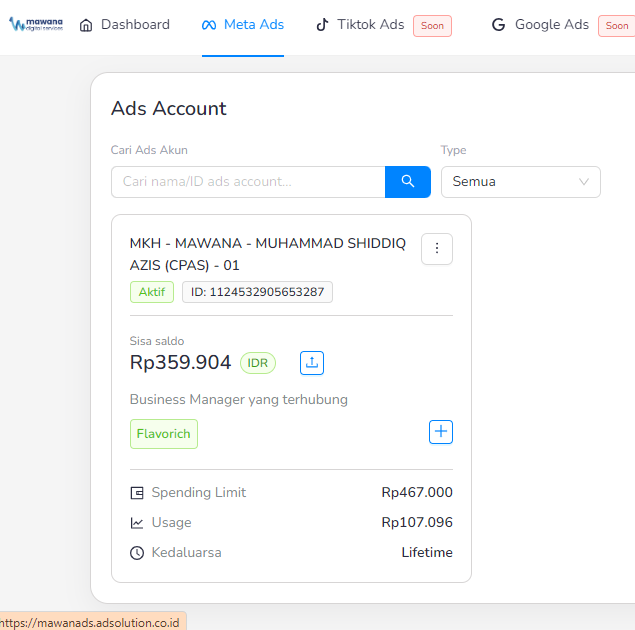Click the Rp467.000 spending limit value
Image resolution: width=635 pixels, height=630 pixels.
[x=417, y=492]
